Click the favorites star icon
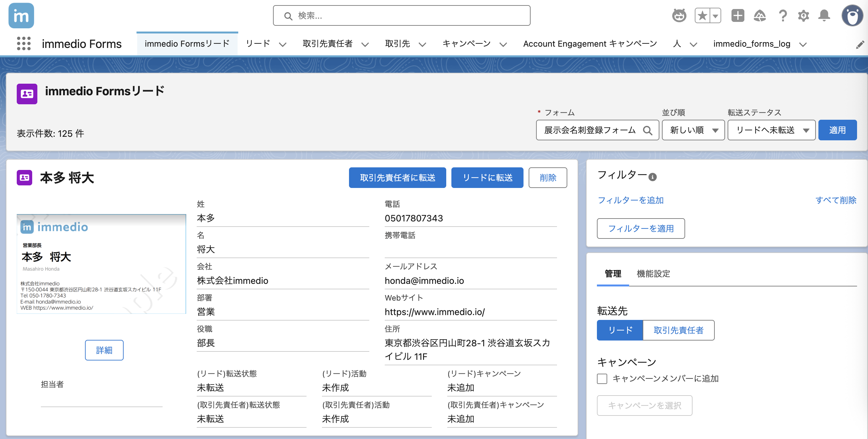Image resolution: width=868 pixels, height=439 pixels. [x=702, y=15]
